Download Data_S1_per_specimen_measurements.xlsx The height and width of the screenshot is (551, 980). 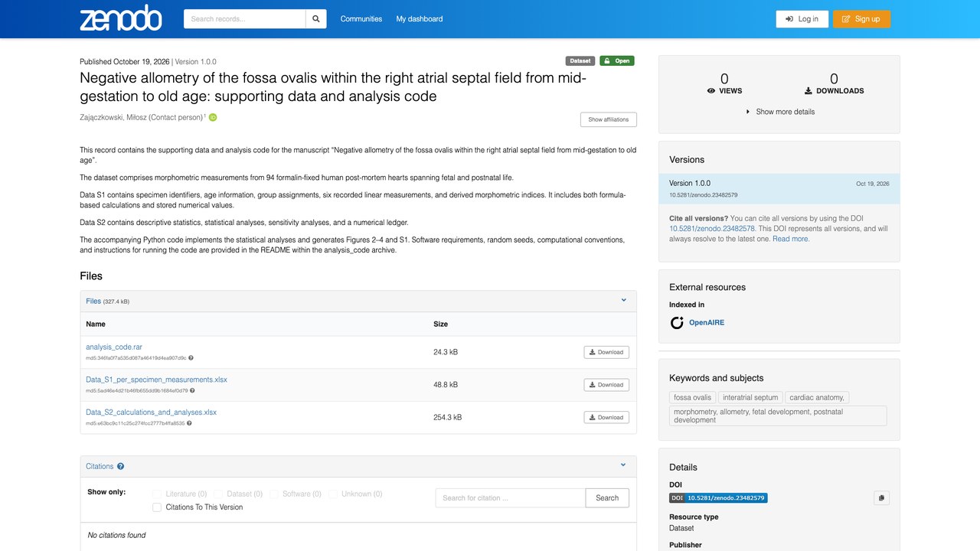click(x=606, y=385)
